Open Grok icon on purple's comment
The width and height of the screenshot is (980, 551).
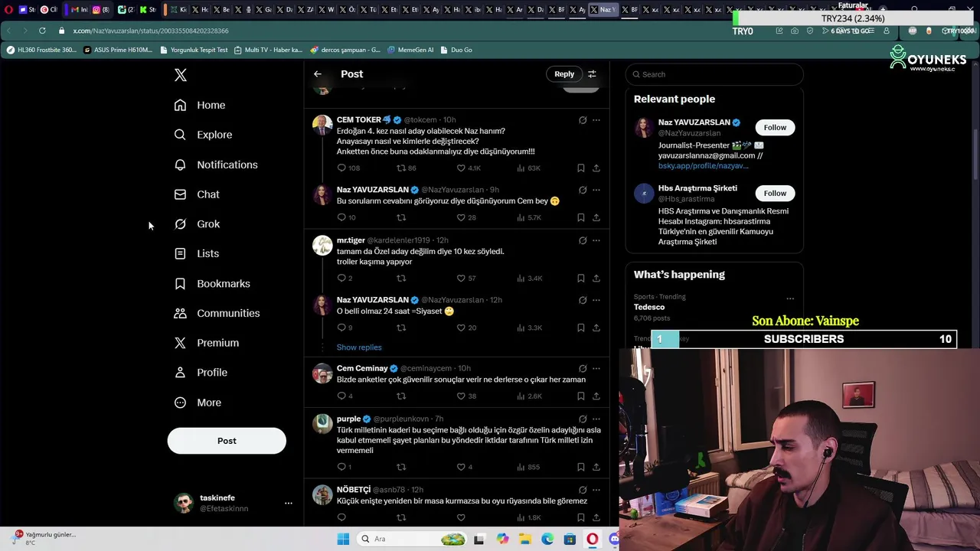tap(583, 419)
